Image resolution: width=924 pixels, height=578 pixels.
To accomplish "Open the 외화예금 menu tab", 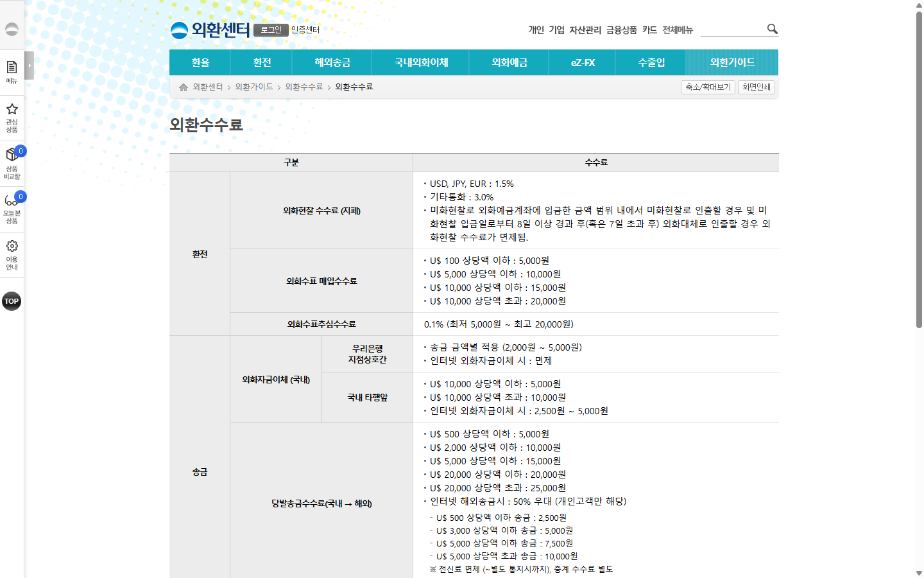I will [509, 62].
